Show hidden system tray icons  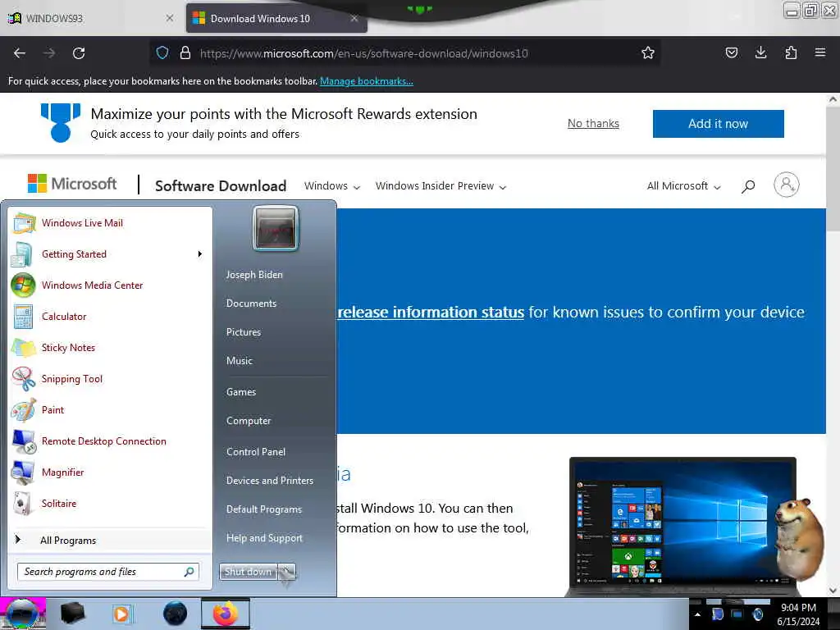(x=697, y=614)
